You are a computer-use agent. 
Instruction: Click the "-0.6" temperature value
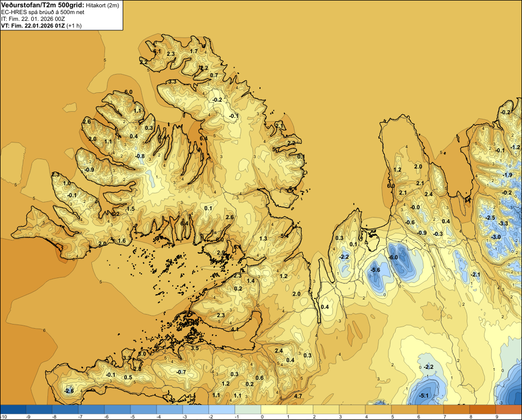[x=410, y=223]
